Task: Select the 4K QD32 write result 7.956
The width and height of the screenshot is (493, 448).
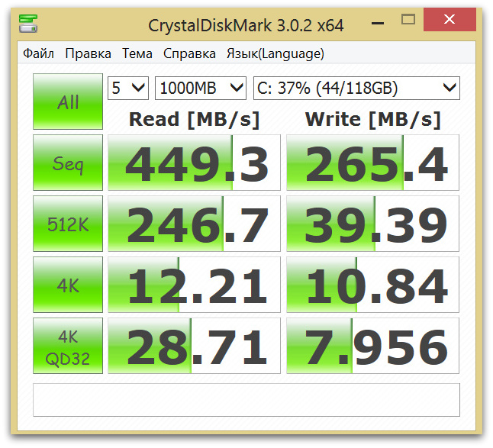Action: tap(373, 346)
